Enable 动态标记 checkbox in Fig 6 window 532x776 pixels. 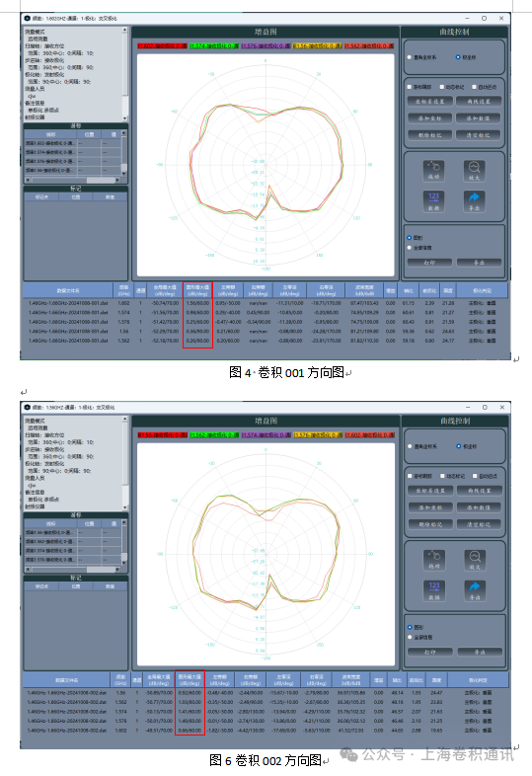click(442, 476)
